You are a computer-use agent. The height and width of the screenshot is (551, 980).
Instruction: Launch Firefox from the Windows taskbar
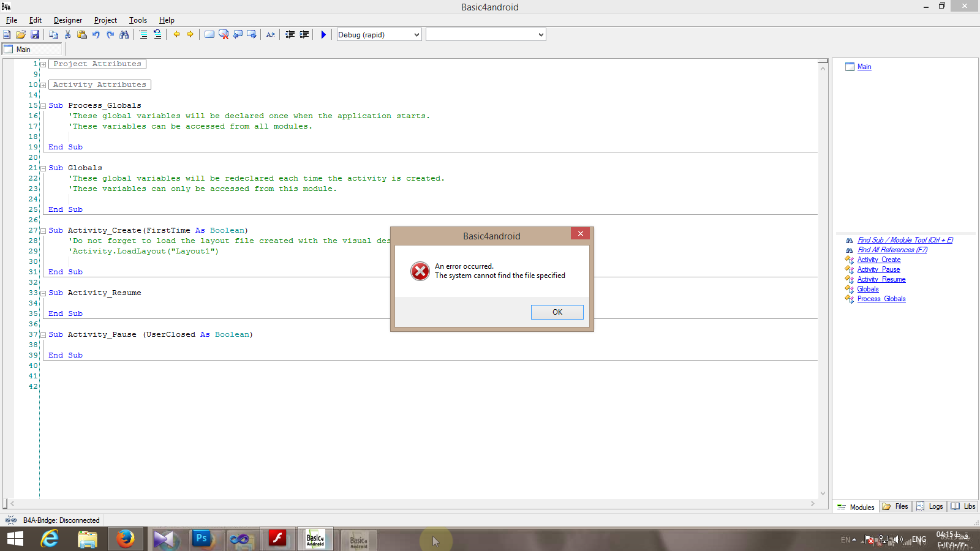click(x=126, y=539)
